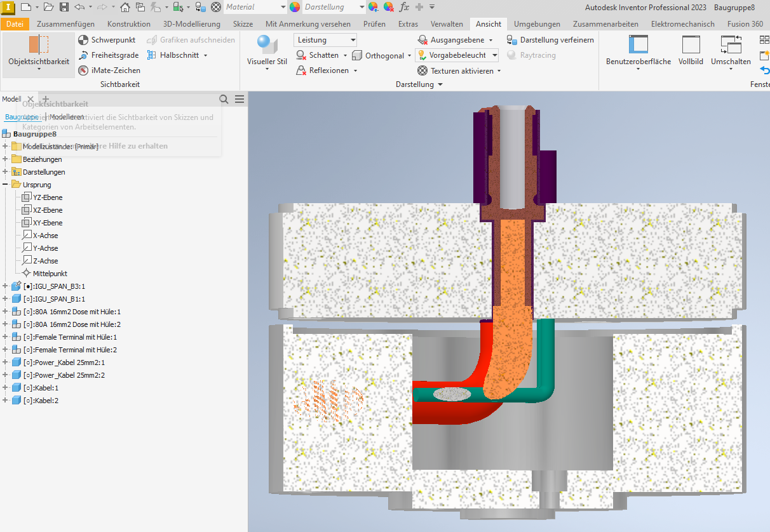The image size is (770, 532).
Task: Expand the Modellzustände folder
Action: (x=6, y=147)
